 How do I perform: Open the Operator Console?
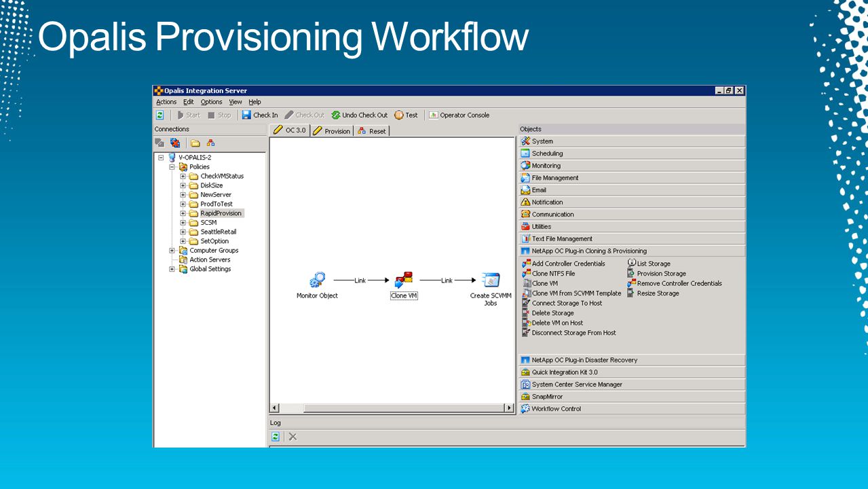pyautogui.click(x=459, y=115)
